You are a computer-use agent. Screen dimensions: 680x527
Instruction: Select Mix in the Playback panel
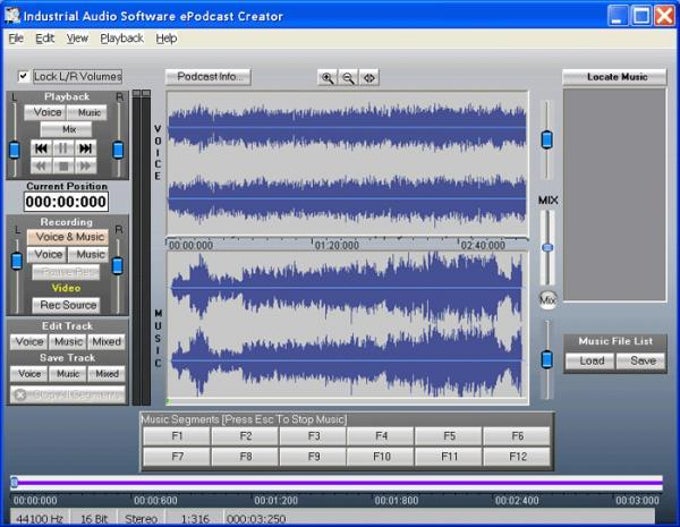click(x=66, y=129)
